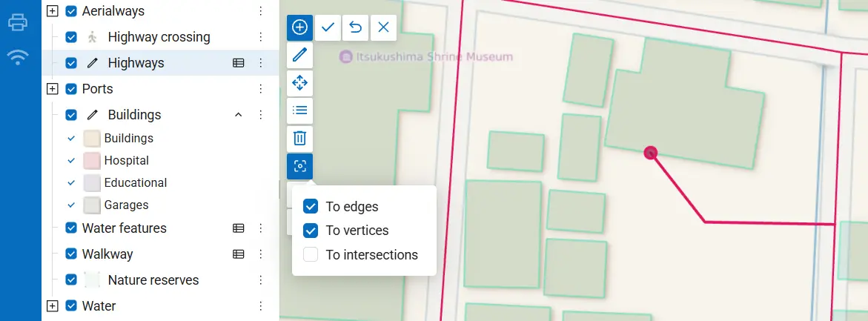Open attribute table for Water features

point(239,228)
